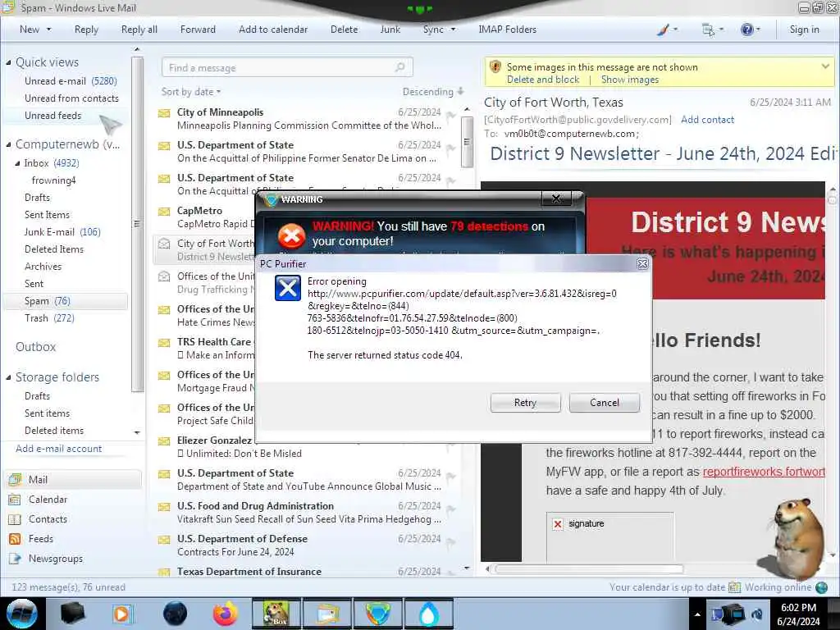The image size is (840, 630).
Task: Open the Sort by date dropdown
Action: [190, 92]
